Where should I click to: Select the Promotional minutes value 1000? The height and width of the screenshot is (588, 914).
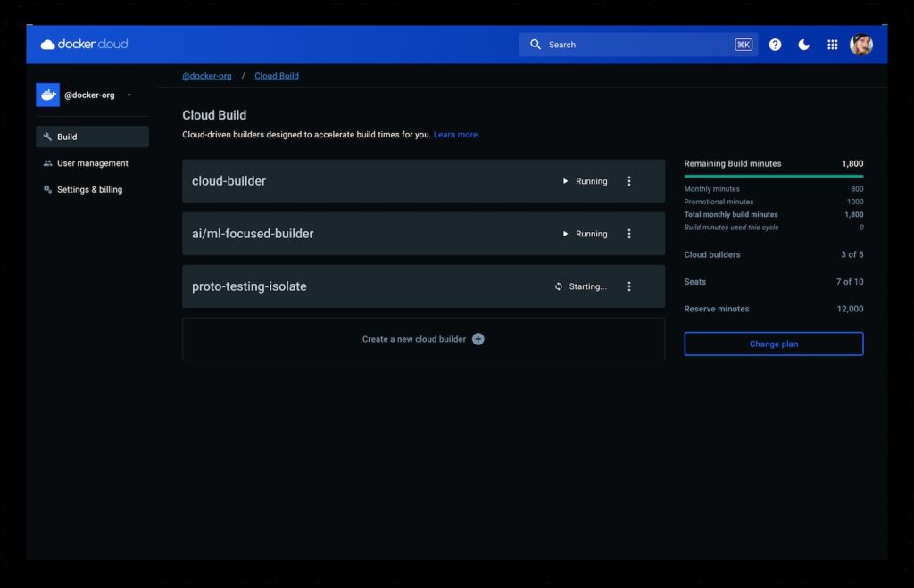(855, 202)
